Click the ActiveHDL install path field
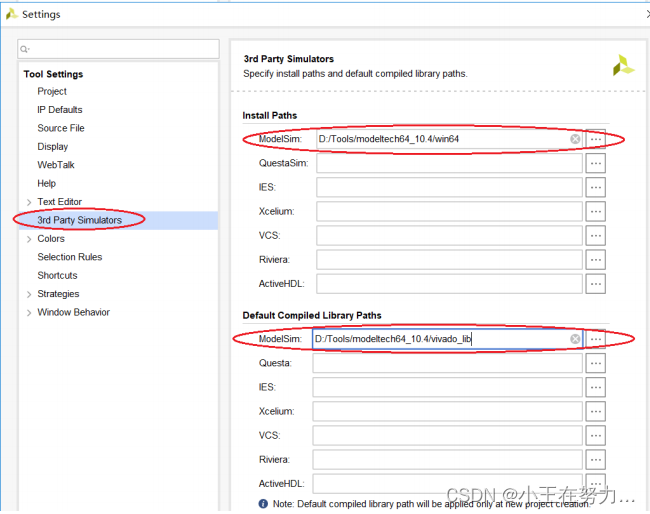Screen dimensions: 650x514 coord(449,284)
